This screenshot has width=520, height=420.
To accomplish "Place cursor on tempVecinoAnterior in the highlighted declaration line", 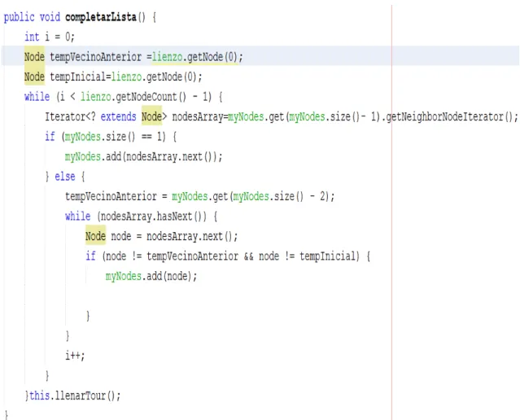I will coord(96,57).
